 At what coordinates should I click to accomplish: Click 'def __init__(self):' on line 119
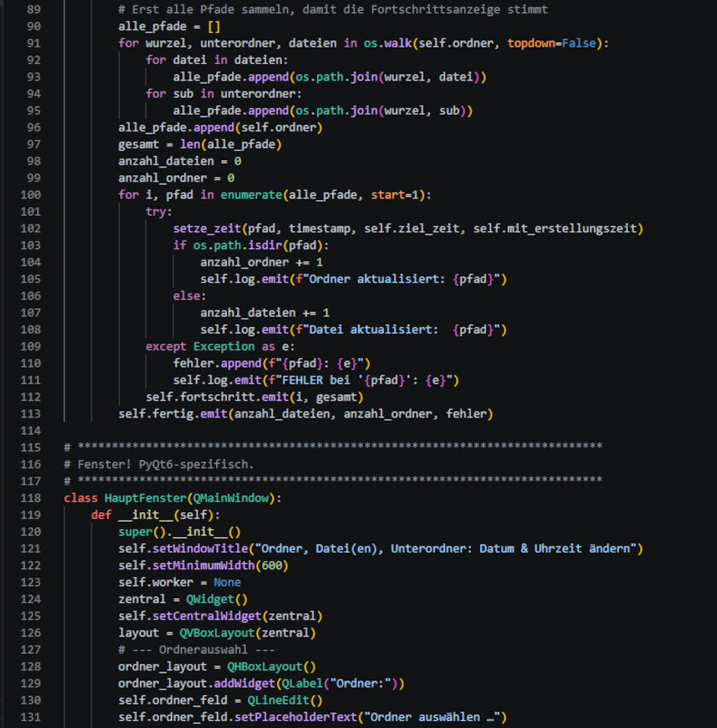pyautogui.click(x=155, y=515)
